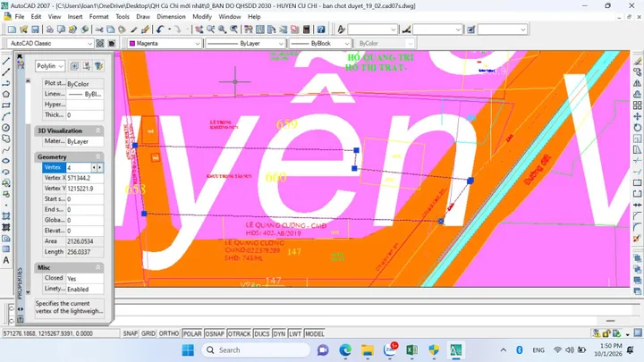Image resolution: width=644 pixels, height=362 pixels.
Task: Click the Cut scissors icon
Action: tap(99, 29)
